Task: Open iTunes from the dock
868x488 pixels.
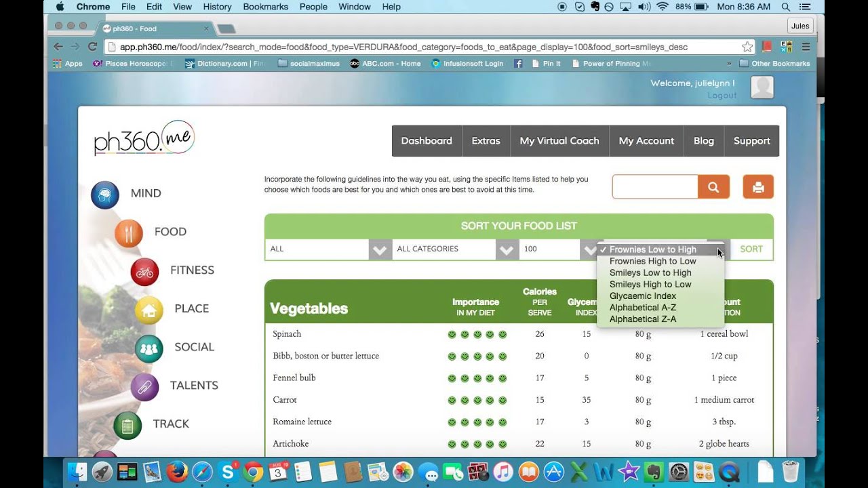Action: (504, 471)
